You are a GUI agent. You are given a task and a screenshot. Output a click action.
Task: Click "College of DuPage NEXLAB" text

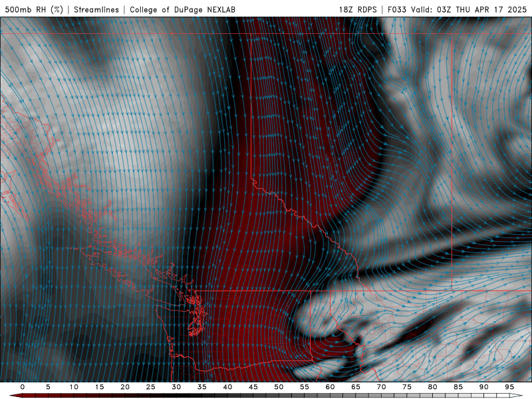182,9
